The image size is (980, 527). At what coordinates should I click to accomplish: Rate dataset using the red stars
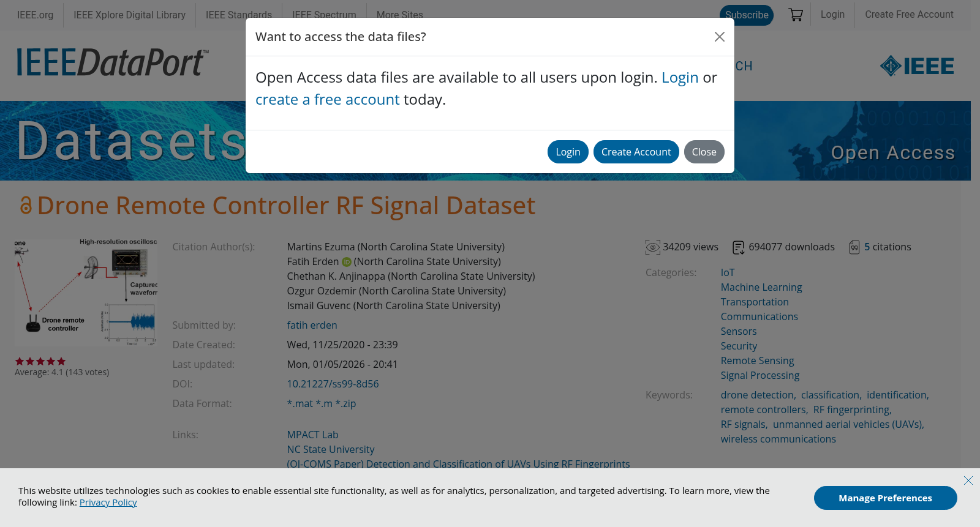pos(40,361)
